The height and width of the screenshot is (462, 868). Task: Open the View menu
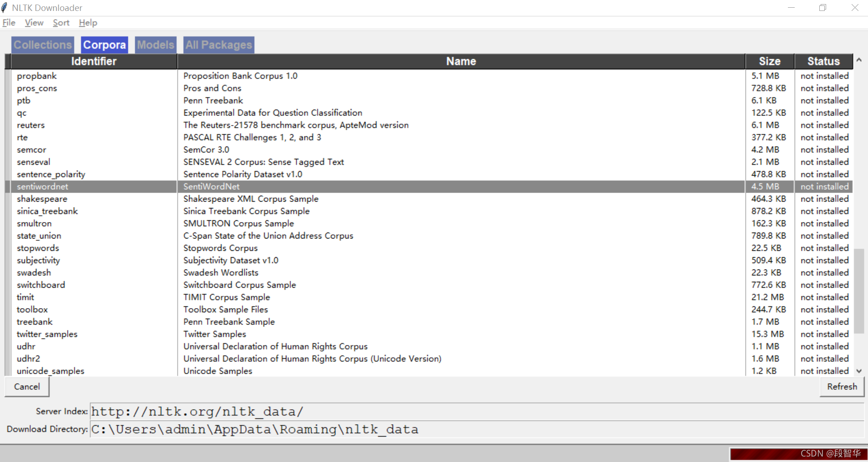tap(34, 23)
